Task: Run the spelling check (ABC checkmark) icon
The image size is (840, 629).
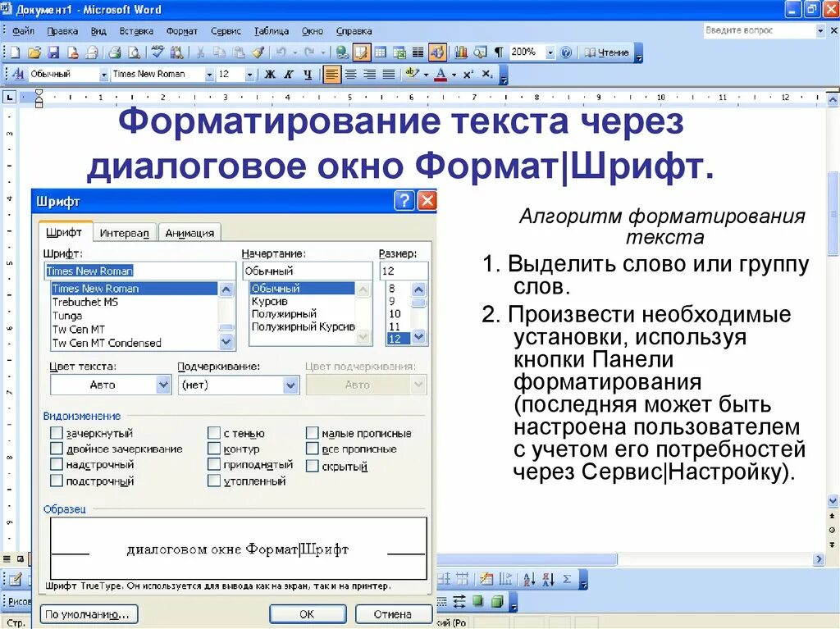Action: pyautogui.click(x=157, y=52)
